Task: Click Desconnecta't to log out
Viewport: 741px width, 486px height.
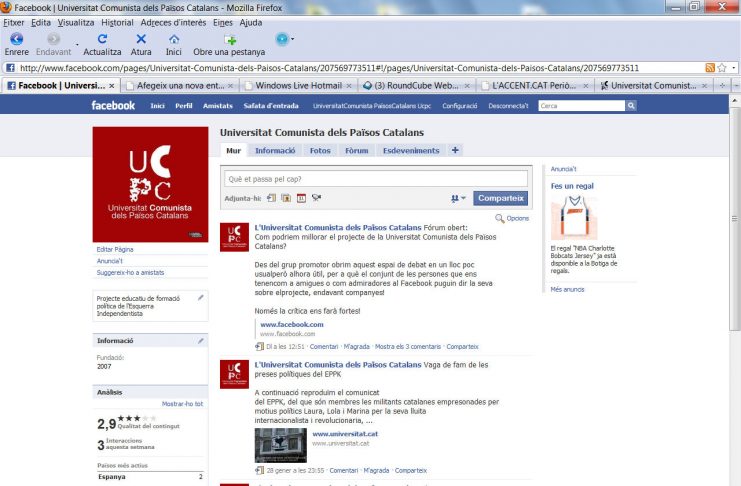Action: click(508, 106)
